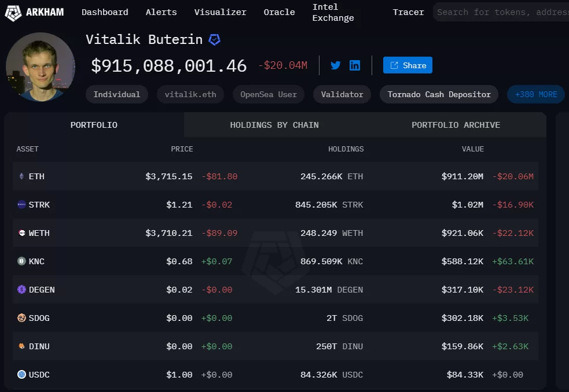Open the Dashboard menu item
Image resolution: width=569 pixels, height=392 pixels.
(x=105, y=12)
